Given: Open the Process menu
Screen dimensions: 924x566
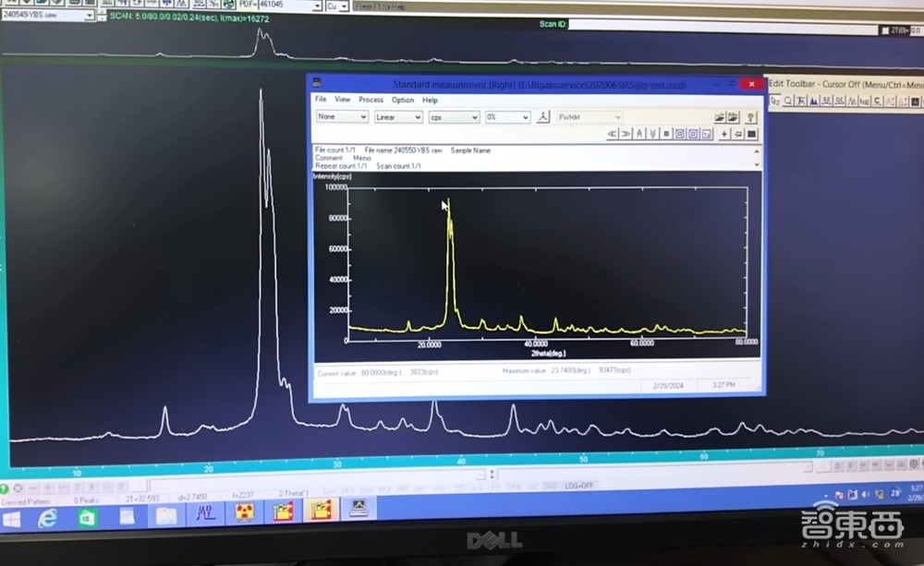Looking at the screenshot, I should (371, 100).
